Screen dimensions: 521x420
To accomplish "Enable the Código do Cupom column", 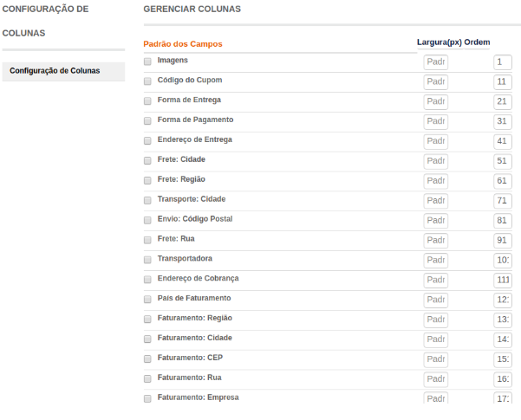I will tap(147, 81).
